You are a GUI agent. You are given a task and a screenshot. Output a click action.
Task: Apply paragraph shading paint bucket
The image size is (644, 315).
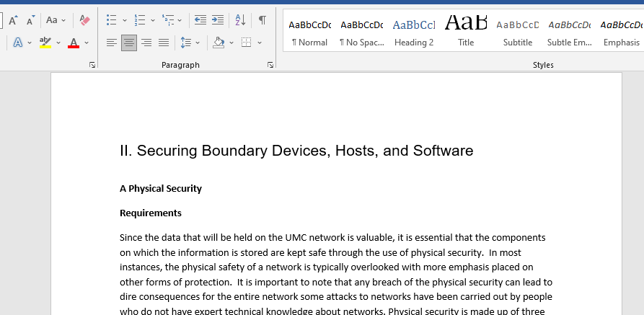[x=219, y=43]
